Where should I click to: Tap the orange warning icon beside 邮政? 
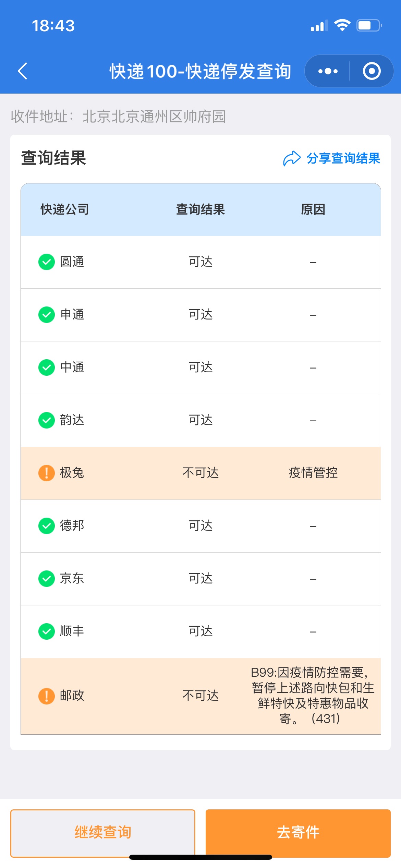pos(47,696)
